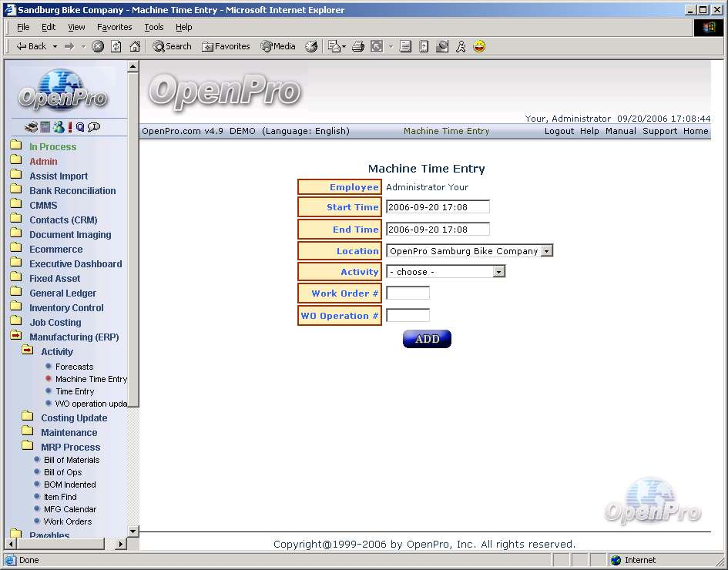Screen dimensions: 728x570
Task: Open the Location dropdown
Action: tap(547, 251)
